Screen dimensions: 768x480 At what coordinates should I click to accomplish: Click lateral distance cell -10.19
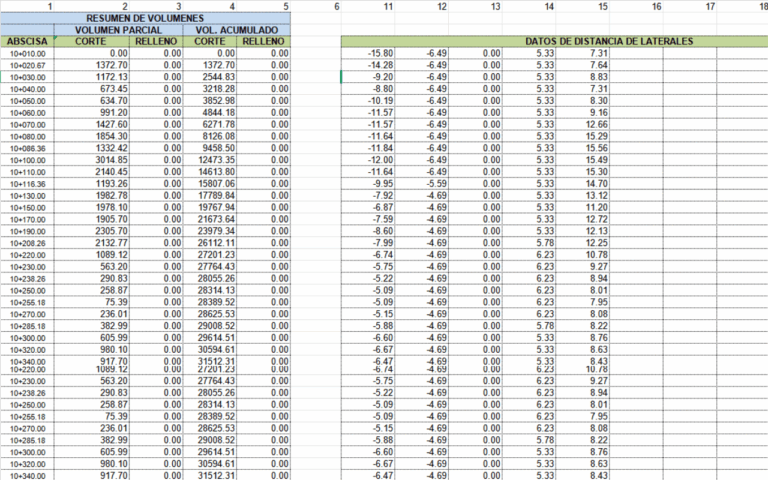(x=368, y=101)
